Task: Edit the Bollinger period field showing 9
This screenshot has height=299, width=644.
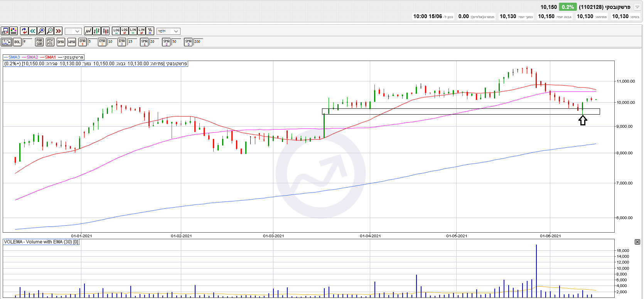Action: pyautogui.click(x=27, y=42)
